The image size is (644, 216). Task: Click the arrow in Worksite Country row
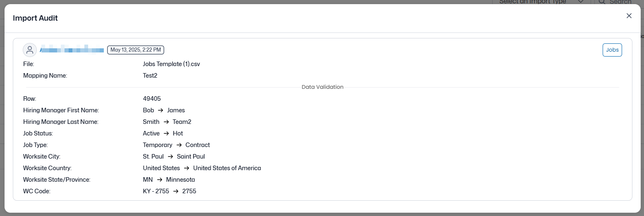pyautogui.click(x=187, y=168)
